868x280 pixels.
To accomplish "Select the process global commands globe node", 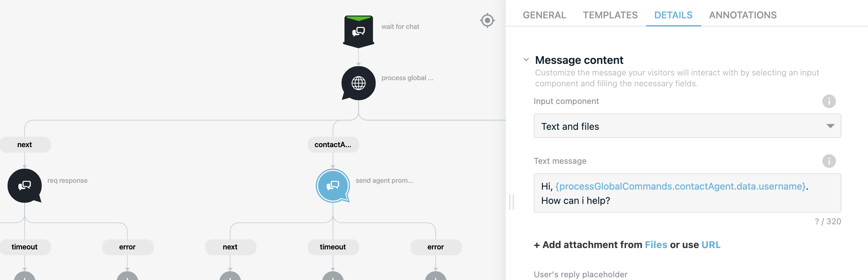I will (358, 83).
